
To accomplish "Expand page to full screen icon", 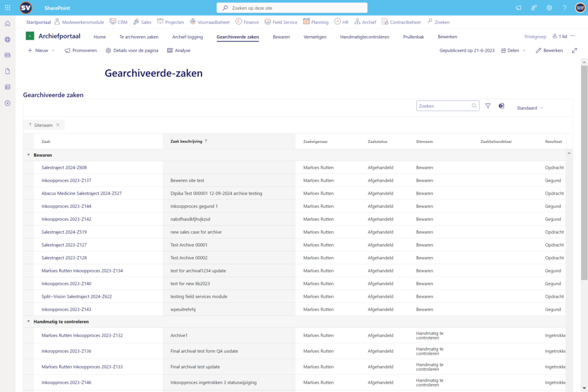I will [574, 51].
